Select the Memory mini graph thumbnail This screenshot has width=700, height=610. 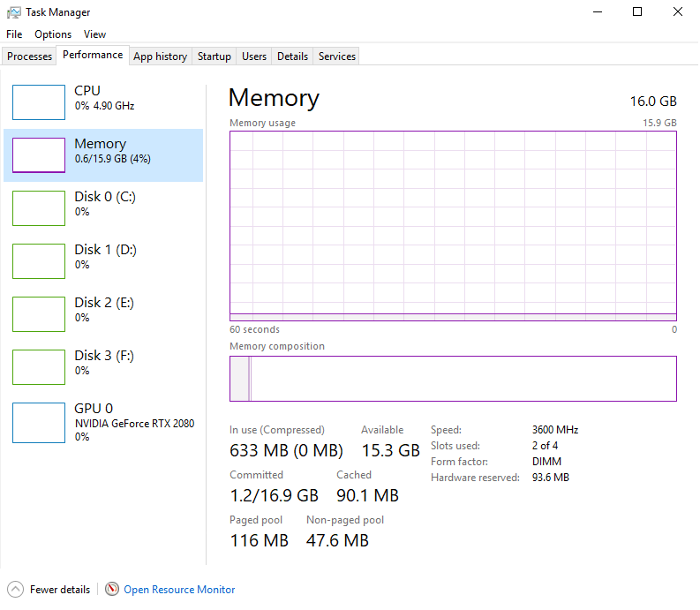click(39, 155)
